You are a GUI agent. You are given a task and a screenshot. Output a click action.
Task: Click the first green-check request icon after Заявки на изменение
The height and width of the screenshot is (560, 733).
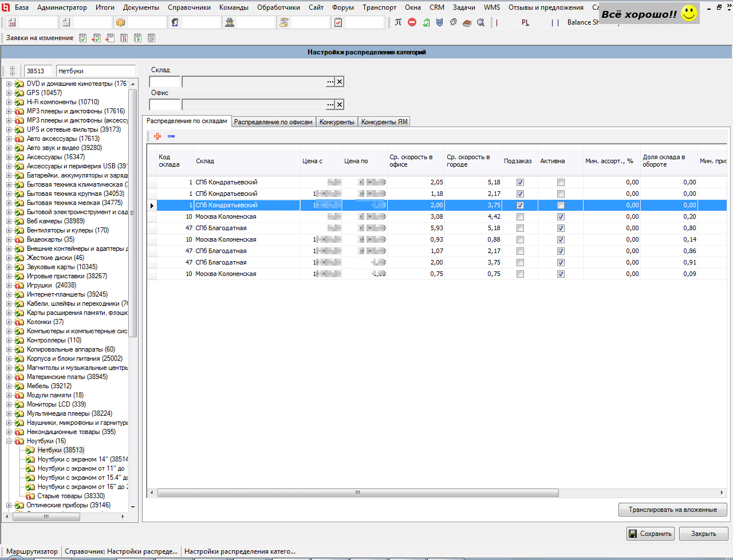click(x=83, y=38)
